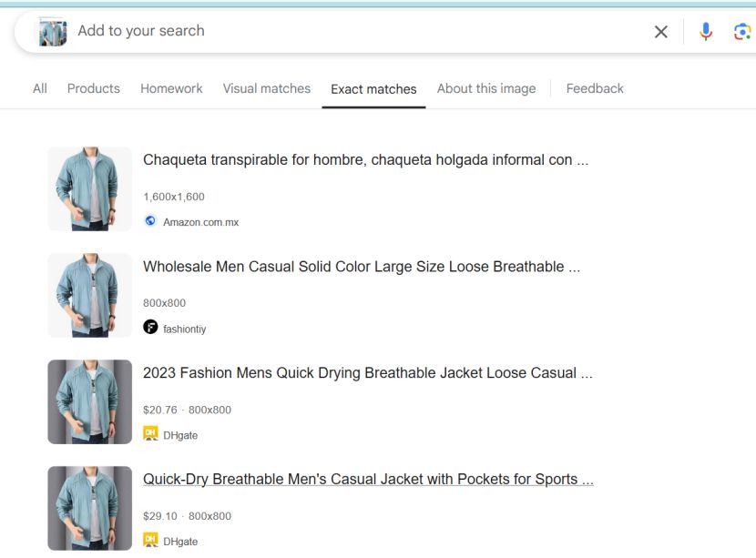The image size is (756, 558).
Task: Open the About this image tab
Action: 486,88
